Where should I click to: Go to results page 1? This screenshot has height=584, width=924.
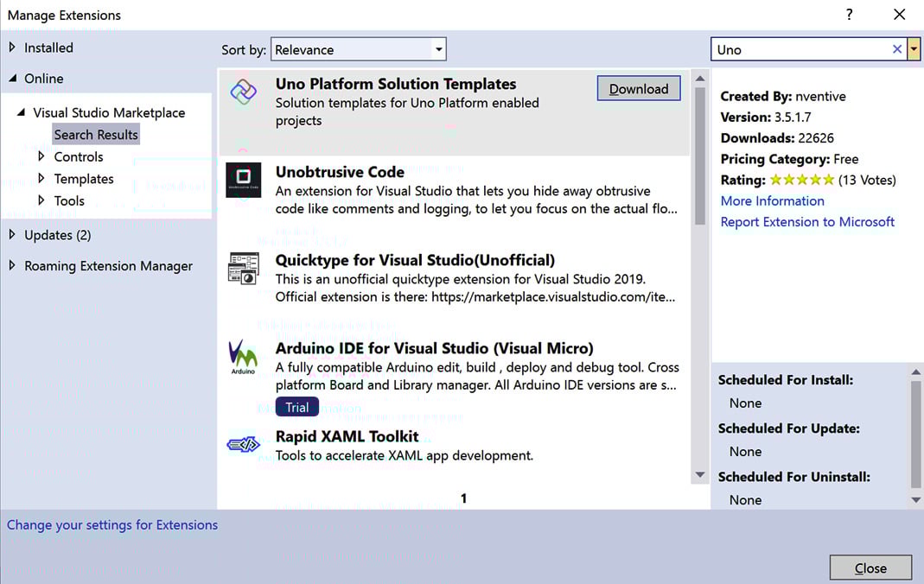[x=464, y=498]
